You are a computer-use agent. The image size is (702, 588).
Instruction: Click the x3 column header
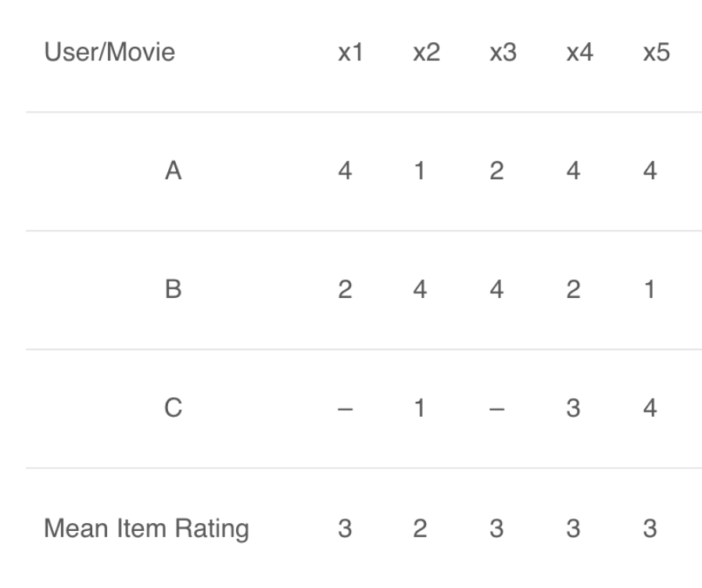[x=497, y=53]
